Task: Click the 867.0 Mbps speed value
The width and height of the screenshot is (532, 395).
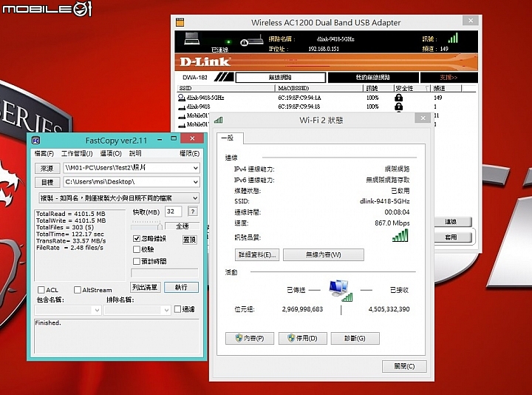Action: click(392, 223)
